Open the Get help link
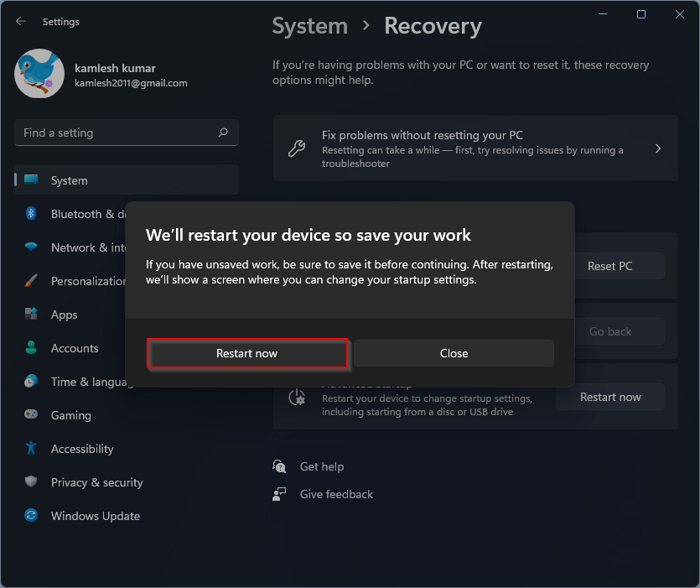Screen dimensions: 700x588 tap(322, 466)
